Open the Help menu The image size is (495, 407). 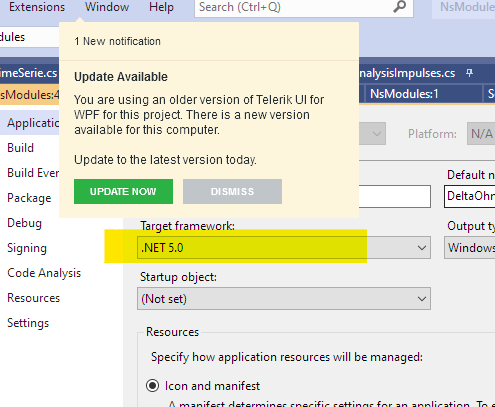pos(161,7)
